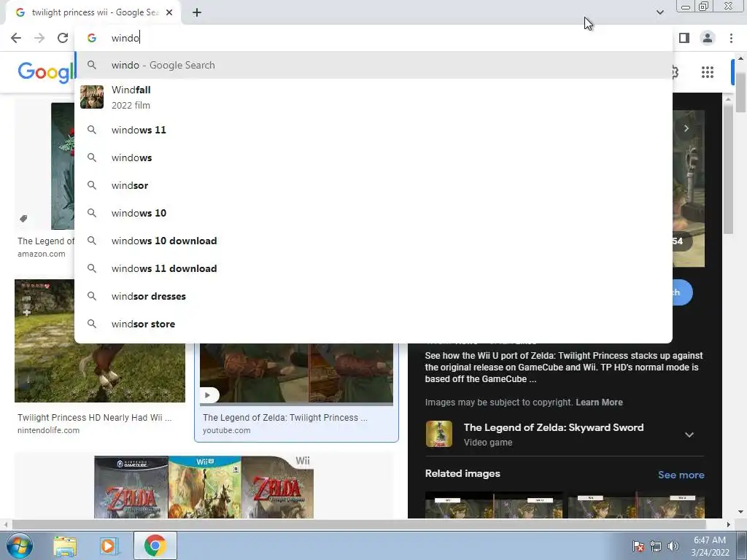The height and width of the screenshot is (560, 747).
Task: Click the play icon on the video thumbnail
Action: pyautogui.click(x=208, y=395)
